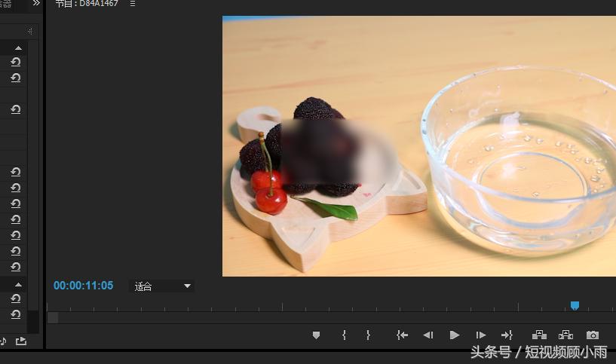
Task: Open the 适合 zoom level dropdown
Action: point(161,286)
